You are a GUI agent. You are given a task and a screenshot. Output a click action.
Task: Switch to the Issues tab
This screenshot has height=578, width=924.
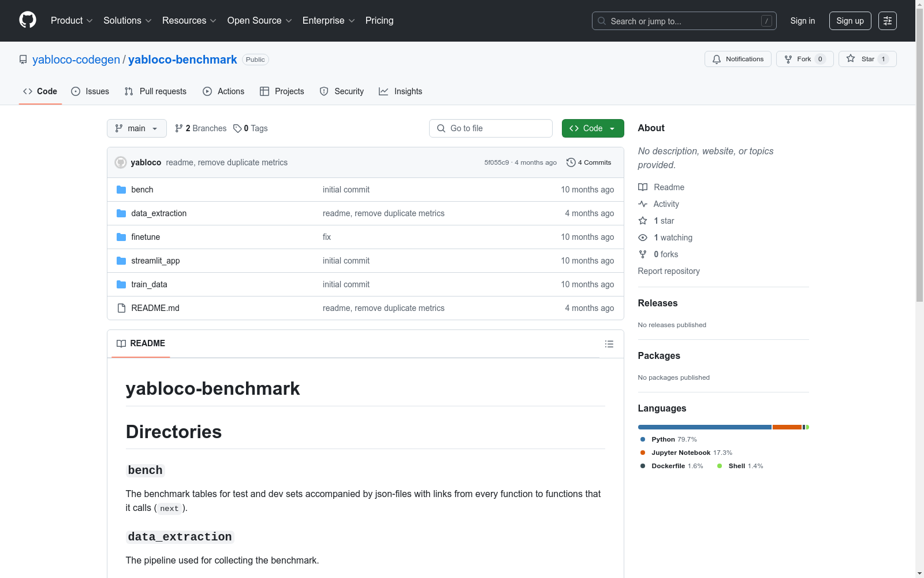(x=90, y=91)
